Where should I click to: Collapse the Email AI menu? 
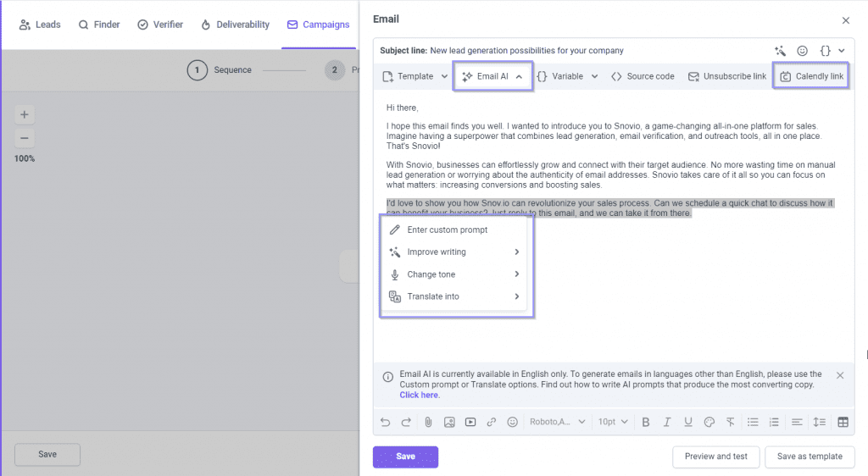[492, 76]
